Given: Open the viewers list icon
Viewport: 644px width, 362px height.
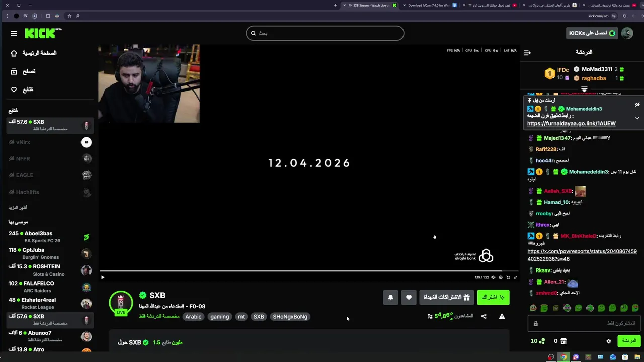Looking at the screenshot, I should tap(430, 316).
